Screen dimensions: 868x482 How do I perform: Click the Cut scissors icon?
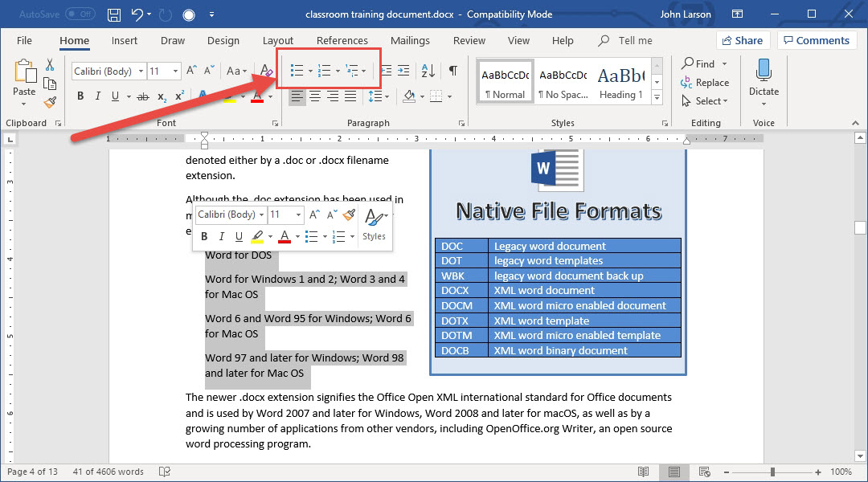(50, 65)
